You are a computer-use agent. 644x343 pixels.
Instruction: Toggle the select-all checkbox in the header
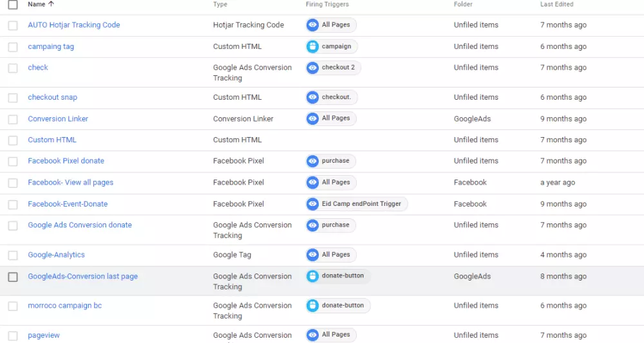click(13, 5)
